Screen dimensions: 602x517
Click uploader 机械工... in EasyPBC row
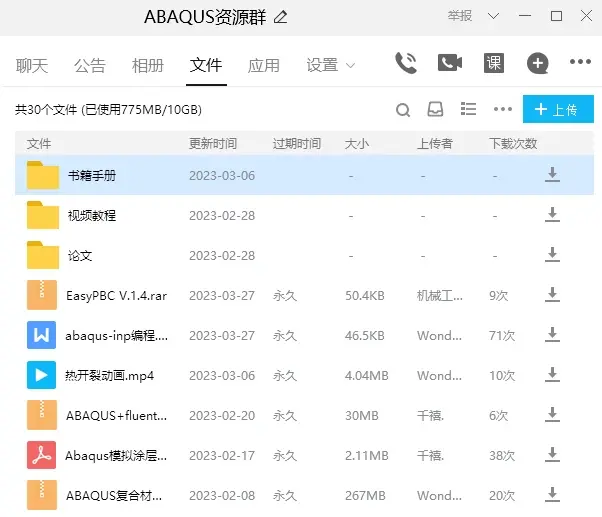click(440, 296)
